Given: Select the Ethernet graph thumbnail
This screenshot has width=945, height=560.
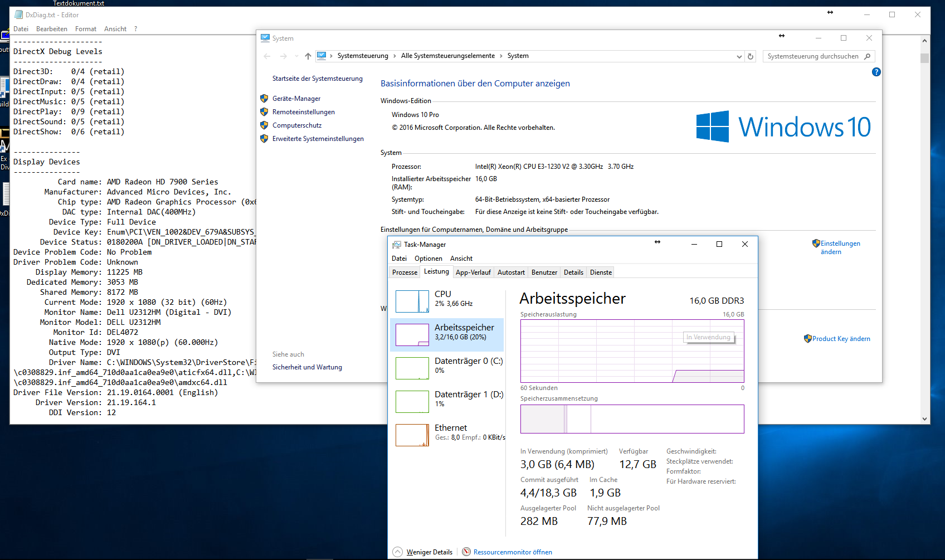Looking at the screenshot, I should tap(412, 435).
